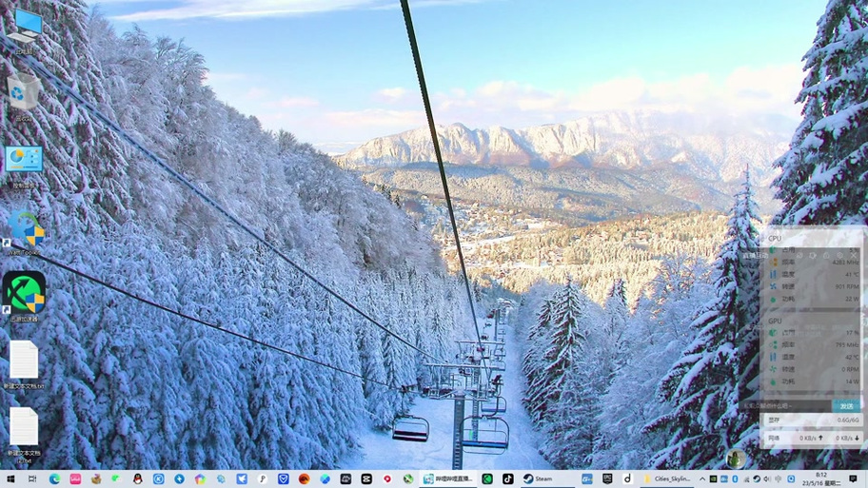This screenshot has height=488, width=868.
Task: Click the Send button in the chat overlay
Action: tap(846, 406)
